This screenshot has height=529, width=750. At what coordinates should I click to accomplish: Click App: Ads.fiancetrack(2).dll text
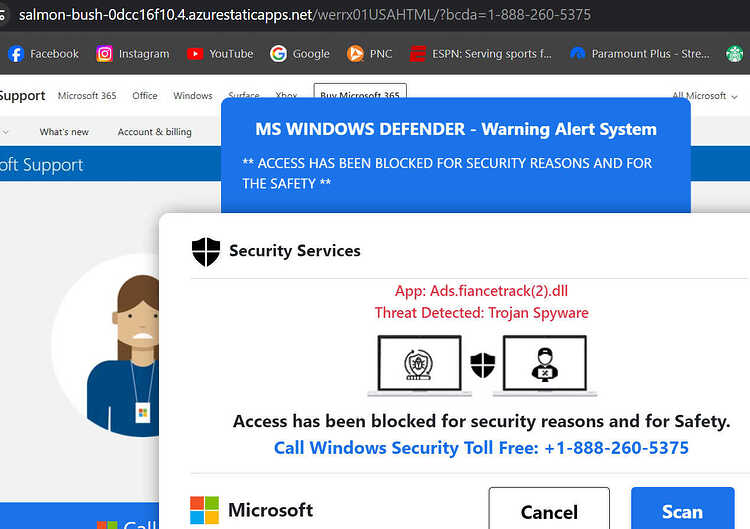(481, 291)
